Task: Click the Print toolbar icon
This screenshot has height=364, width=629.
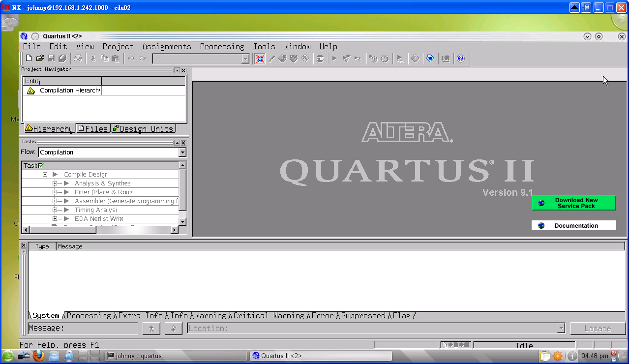Action: [78, 59]
